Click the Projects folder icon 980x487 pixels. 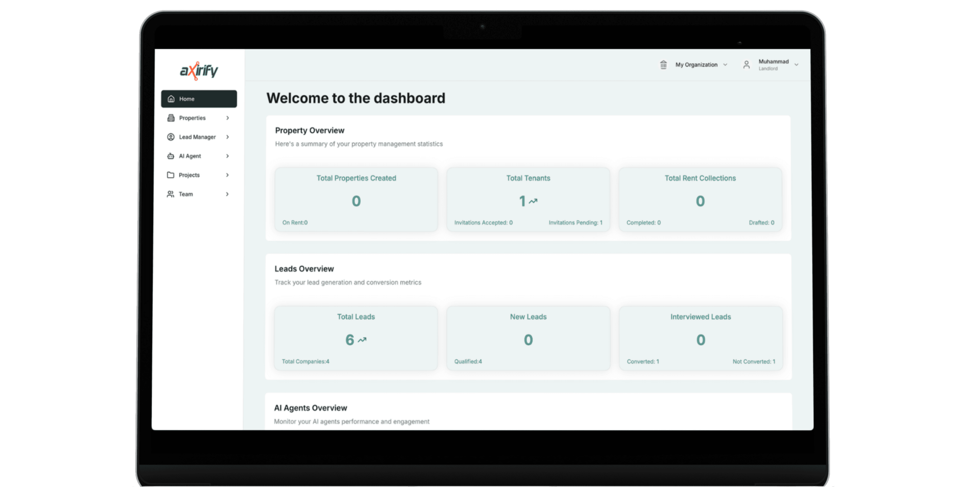(x=170, y=175)
